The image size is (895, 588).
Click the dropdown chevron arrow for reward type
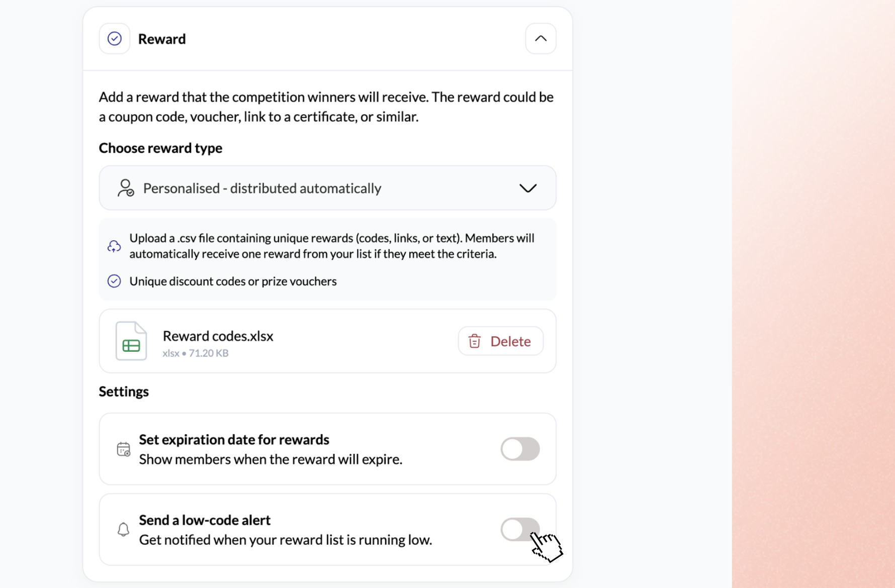[x=528, y=188]
